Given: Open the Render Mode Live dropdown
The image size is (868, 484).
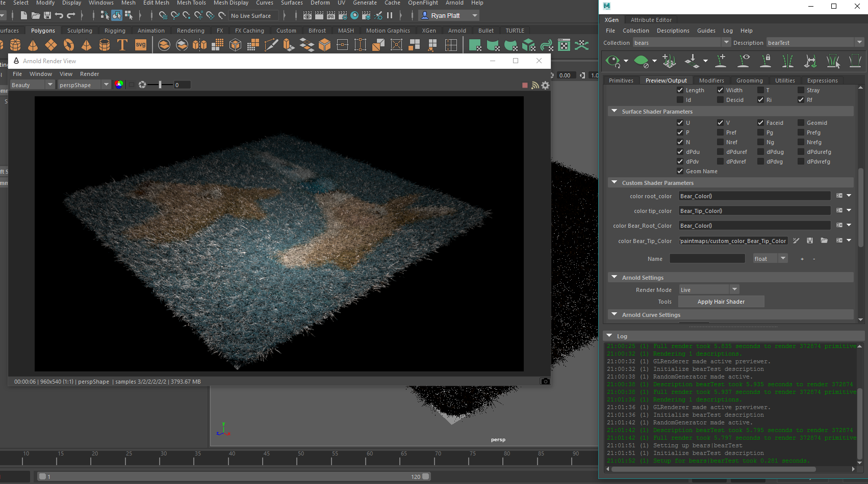Looking at the screenshot, I should [x=709, y=290].
